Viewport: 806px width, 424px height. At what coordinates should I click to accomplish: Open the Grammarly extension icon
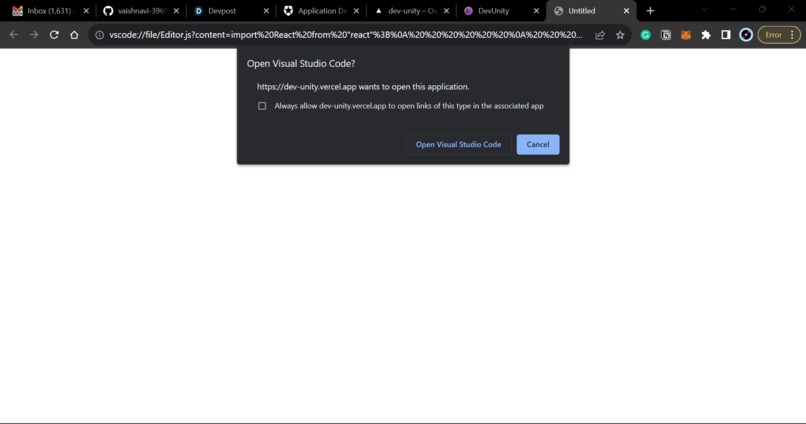(x=646, y=35)
